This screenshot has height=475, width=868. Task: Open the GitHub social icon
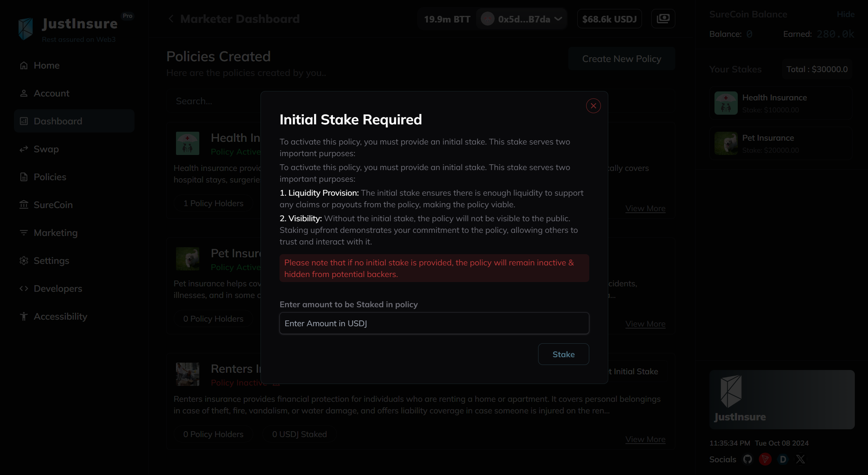point(747,459)
